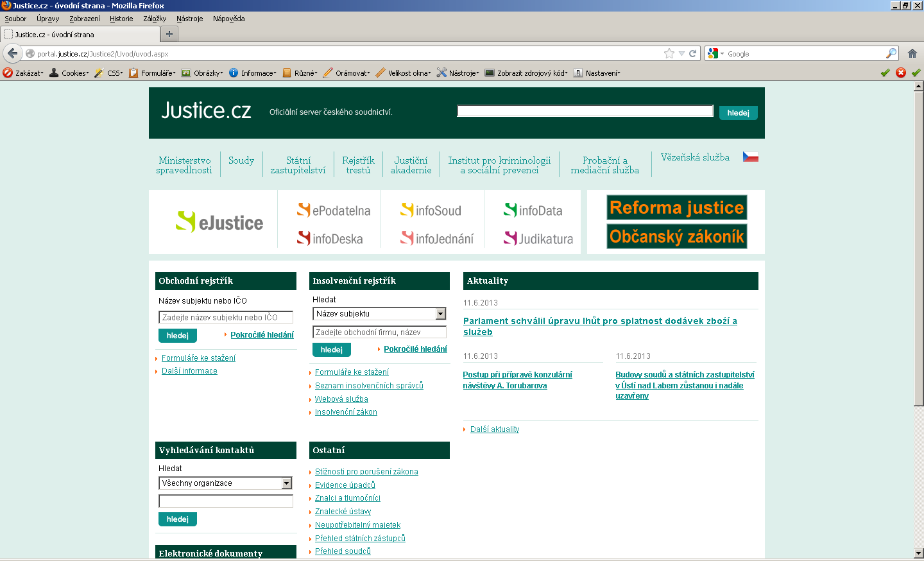Screen dimensions: 924x561
Task: Open the Firefox home page icon
Action: 912,53
